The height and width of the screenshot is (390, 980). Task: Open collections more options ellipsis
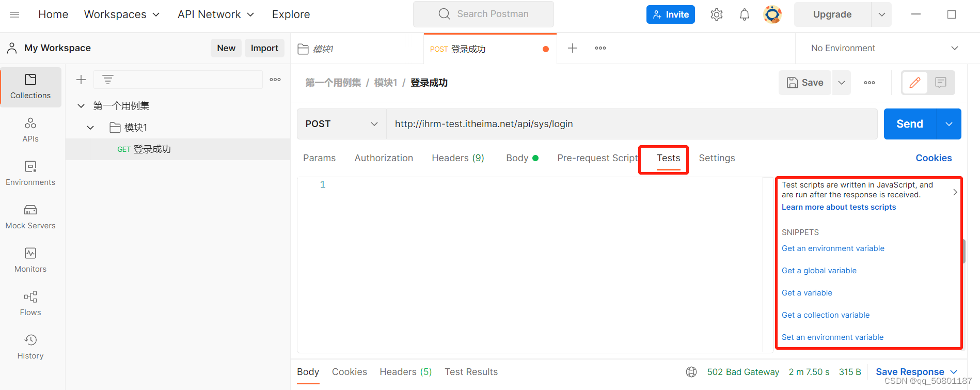[275, 80]
